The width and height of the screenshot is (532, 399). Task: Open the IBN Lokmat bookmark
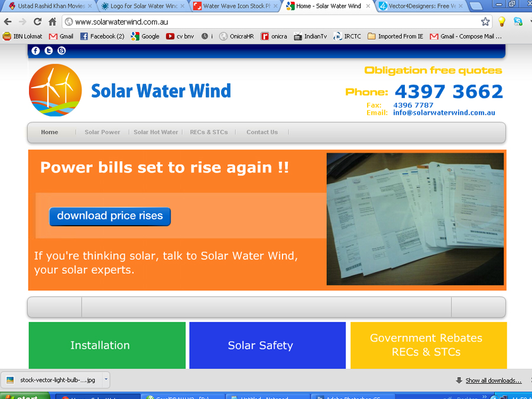pos(22,36)
